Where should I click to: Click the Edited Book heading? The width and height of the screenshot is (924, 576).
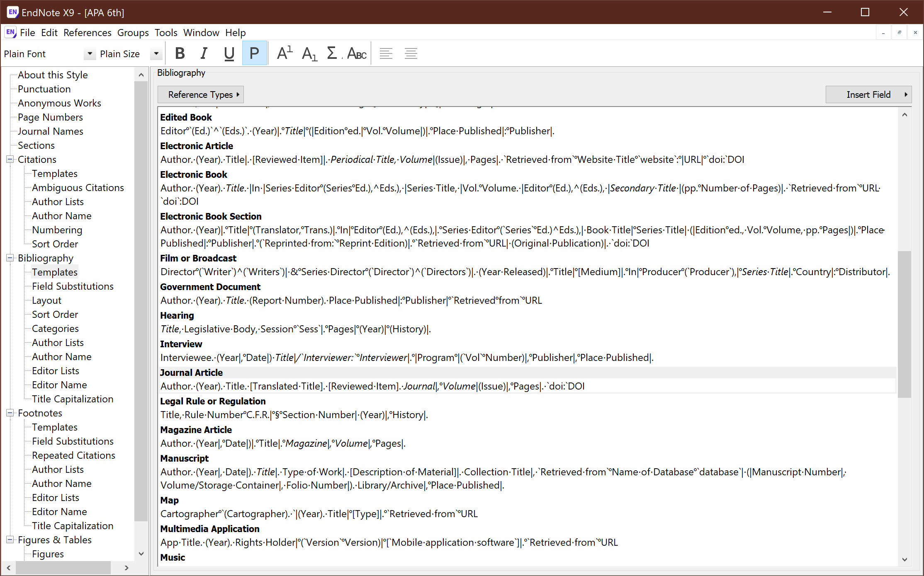(x=186, y=117)
